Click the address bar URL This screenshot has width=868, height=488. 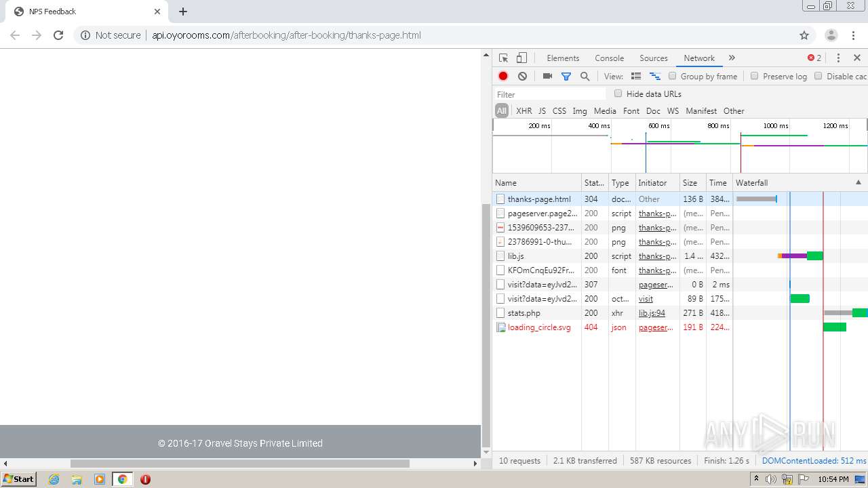tap(286, 35)
